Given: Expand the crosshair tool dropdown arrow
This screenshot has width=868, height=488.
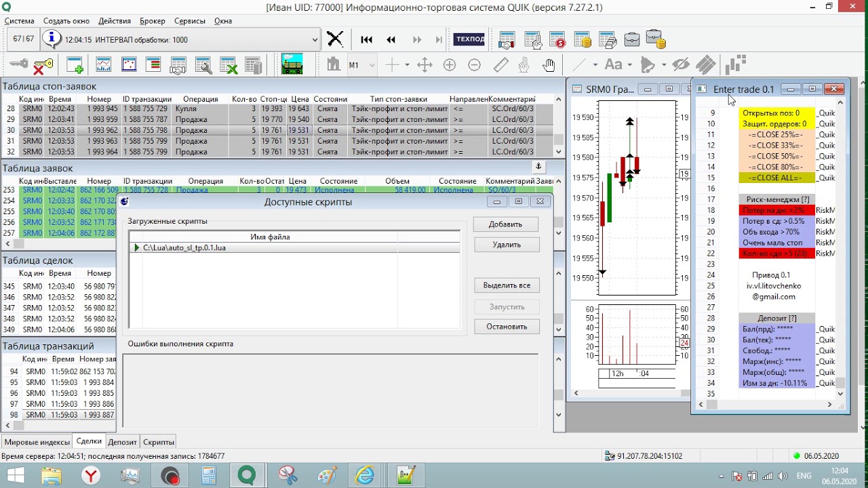Looking at the screenshot, I should point(407,65).
